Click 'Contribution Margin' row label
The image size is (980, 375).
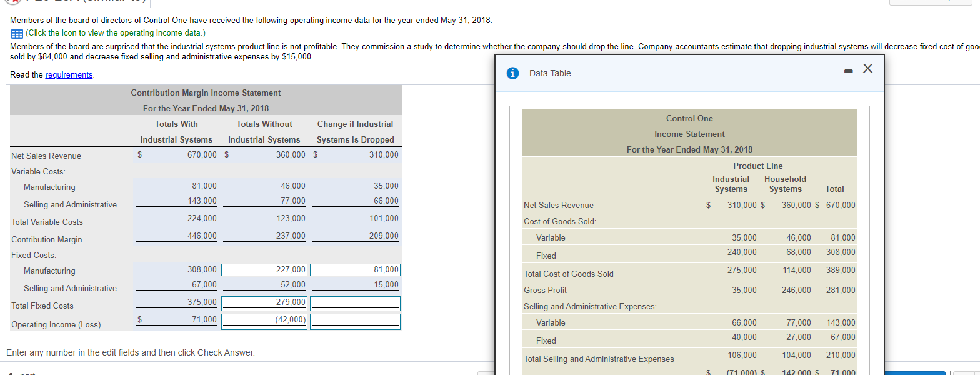pos(47,239)
